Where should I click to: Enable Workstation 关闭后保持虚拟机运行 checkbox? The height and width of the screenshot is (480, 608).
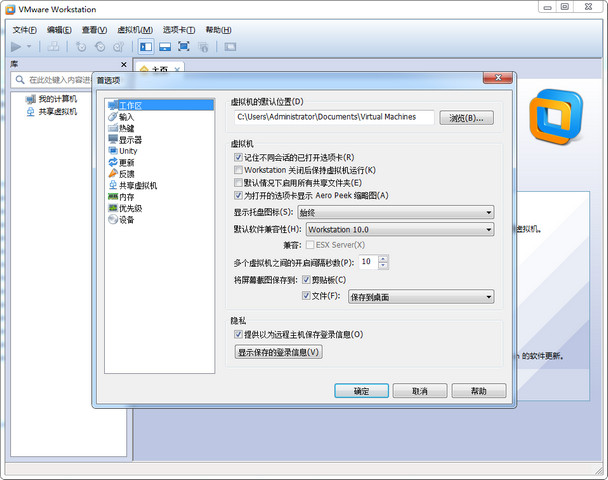coord(238,170)
